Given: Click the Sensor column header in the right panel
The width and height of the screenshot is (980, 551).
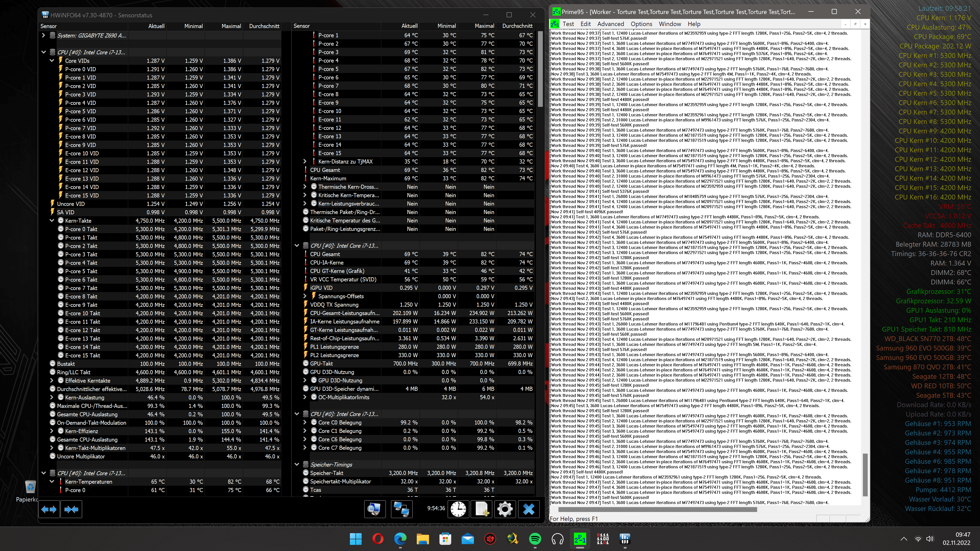Looking at the screenshot, I should click(x=336, y=26).
